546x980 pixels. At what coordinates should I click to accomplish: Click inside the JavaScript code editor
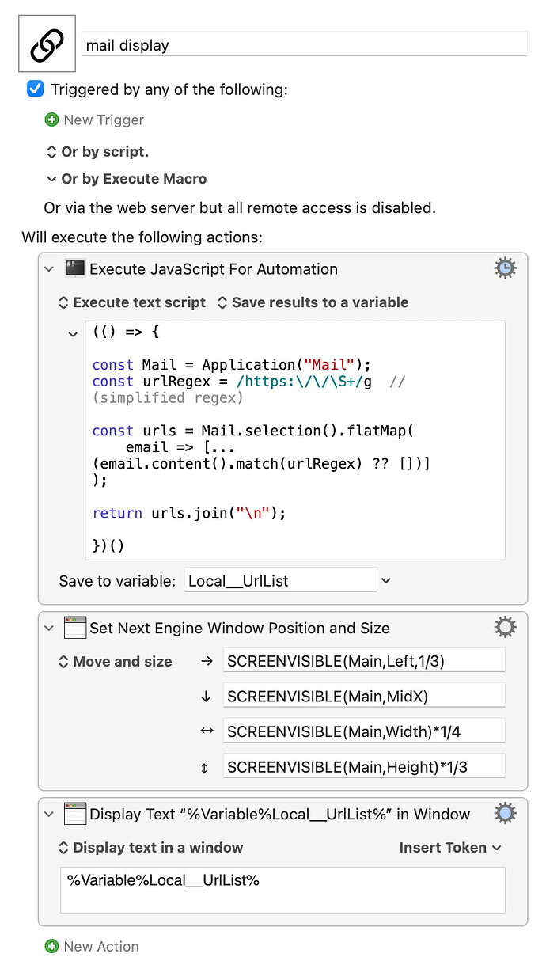(x=295, y=440)
